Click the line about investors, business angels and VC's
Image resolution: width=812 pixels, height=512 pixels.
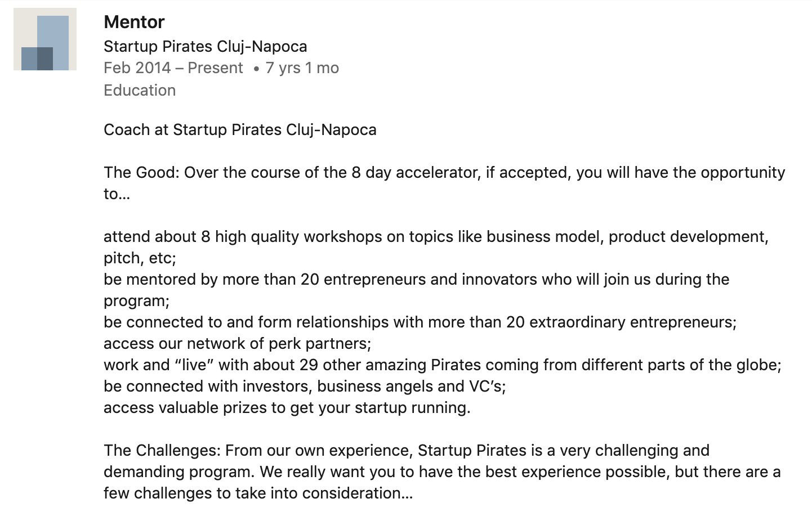[305, 386]
